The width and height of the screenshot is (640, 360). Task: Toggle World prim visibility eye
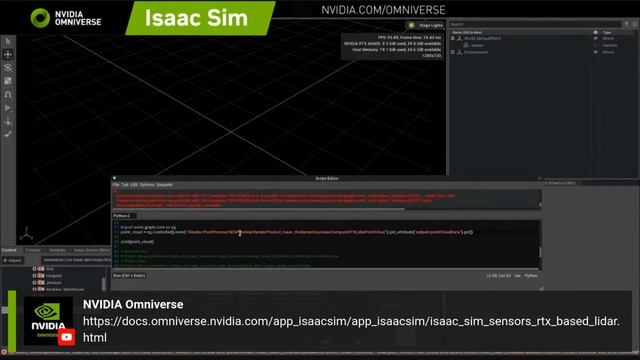point(596,38)
